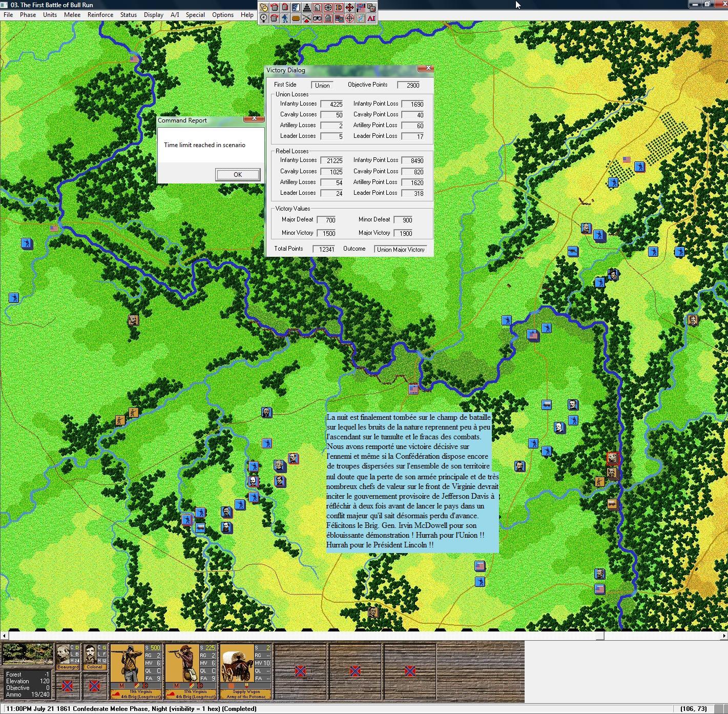
Task: Click the crossed rifles toolbar icon
Action: (x=307, y=18)
